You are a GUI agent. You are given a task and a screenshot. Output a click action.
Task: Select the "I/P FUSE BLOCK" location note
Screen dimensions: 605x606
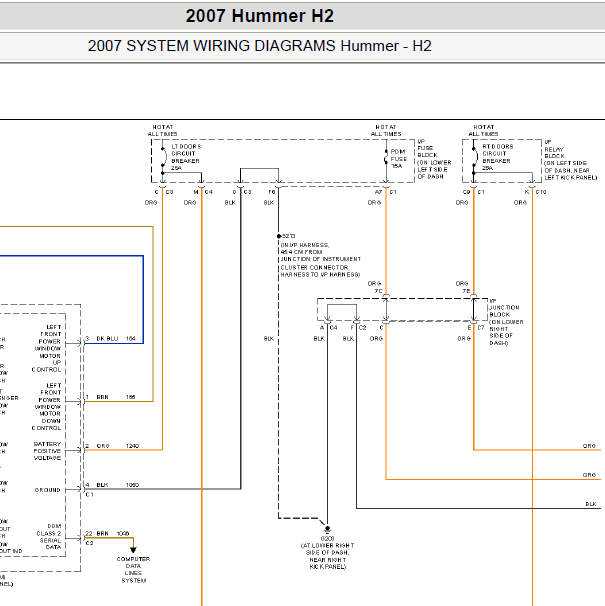434,159
